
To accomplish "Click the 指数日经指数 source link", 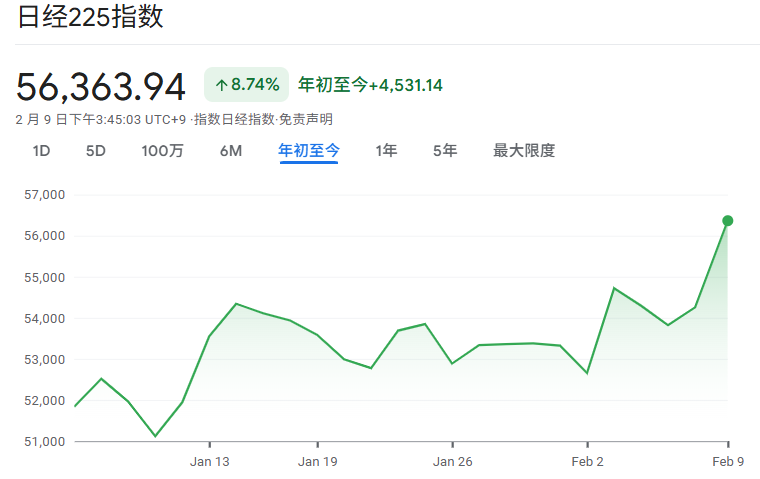I will pos(234,120).
